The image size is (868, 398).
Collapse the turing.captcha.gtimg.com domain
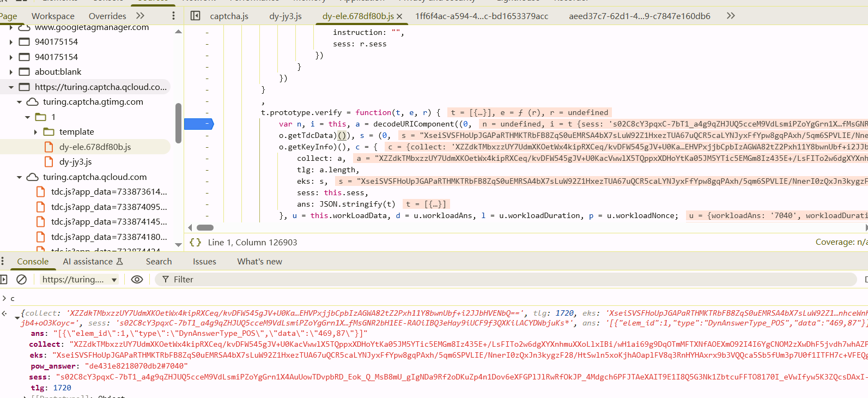[x=20, y=102]
